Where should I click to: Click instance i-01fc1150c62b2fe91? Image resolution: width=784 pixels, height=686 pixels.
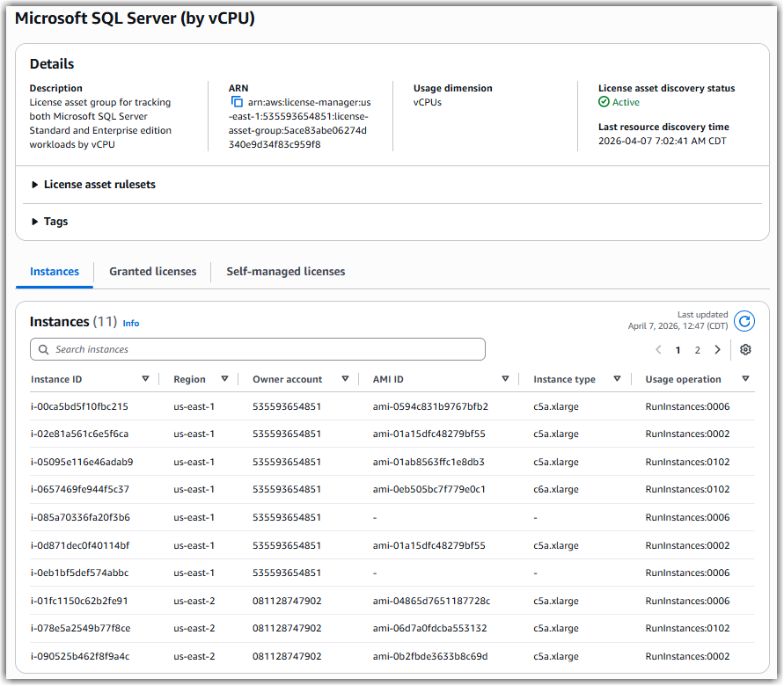pyautogui.click(x=79, y=601)
